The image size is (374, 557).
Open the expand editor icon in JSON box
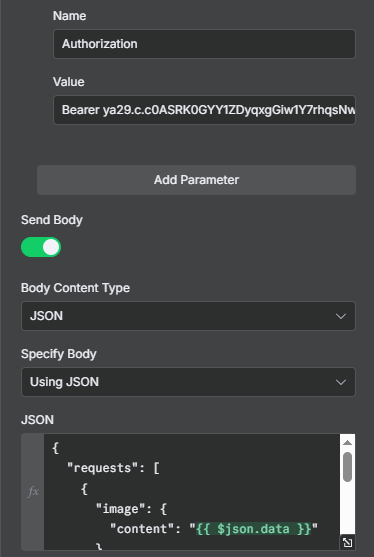pos(347,542)
